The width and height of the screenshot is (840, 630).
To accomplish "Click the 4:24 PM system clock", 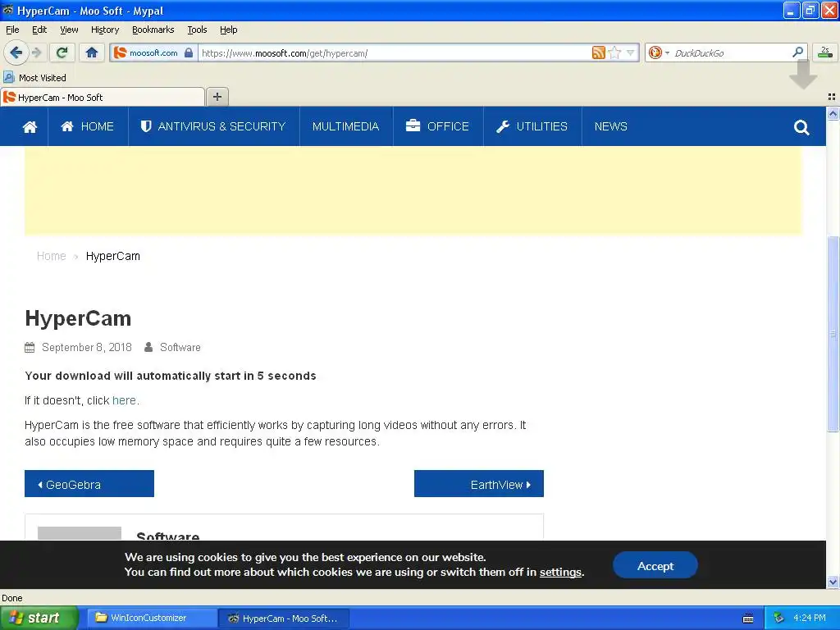I will [x=810, y=618].
